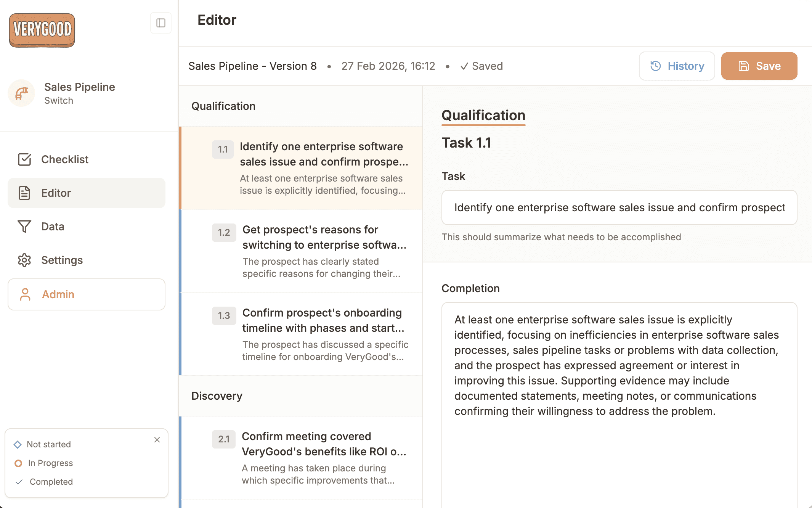Click the VeryGood logo
Image resolution: width=812 pixels, height=508 pixels.
[42, 30]
